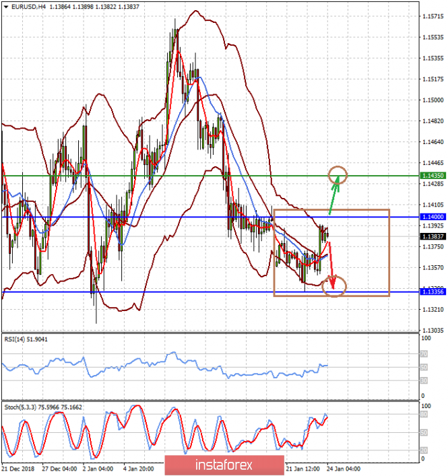Viewport: 448px width, 476px height.
Task: Click the dropdown triangle beside EURUSD,H4
Action: pos(6,7)
